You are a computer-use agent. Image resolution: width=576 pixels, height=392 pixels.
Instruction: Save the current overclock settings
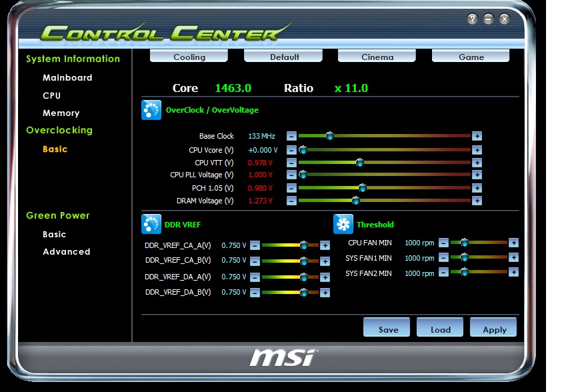click(387, 327)
